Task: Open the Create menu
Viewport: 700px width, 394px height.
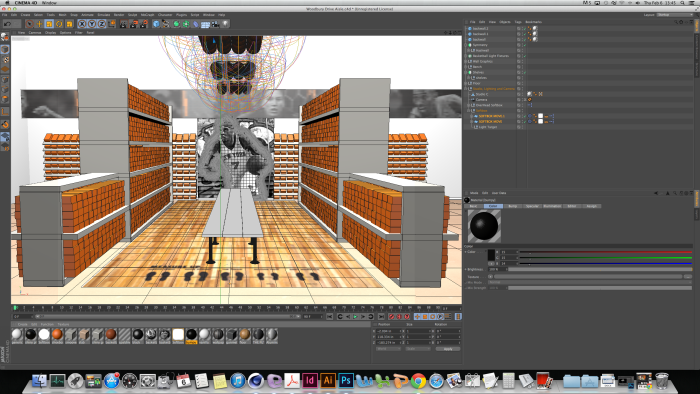Action: coord(25,15)
